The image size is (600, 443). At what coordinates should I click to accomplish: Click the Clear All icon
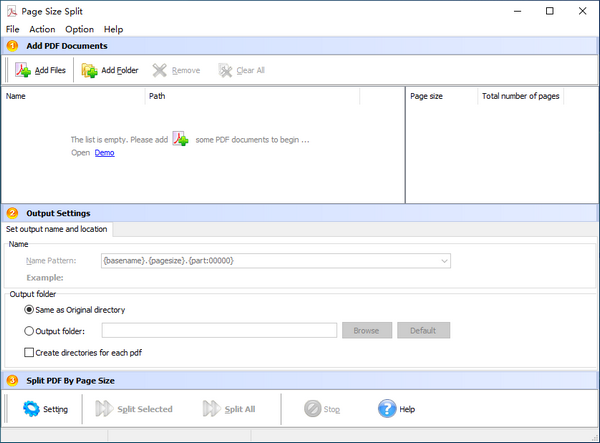(225, 70)
